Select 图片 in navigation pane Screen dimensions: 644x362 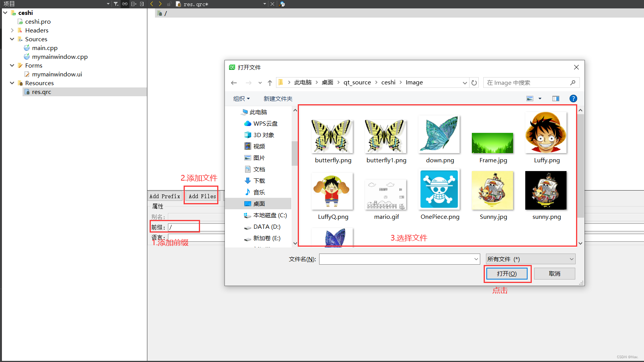pyautogui.click(x=255, y=158)
